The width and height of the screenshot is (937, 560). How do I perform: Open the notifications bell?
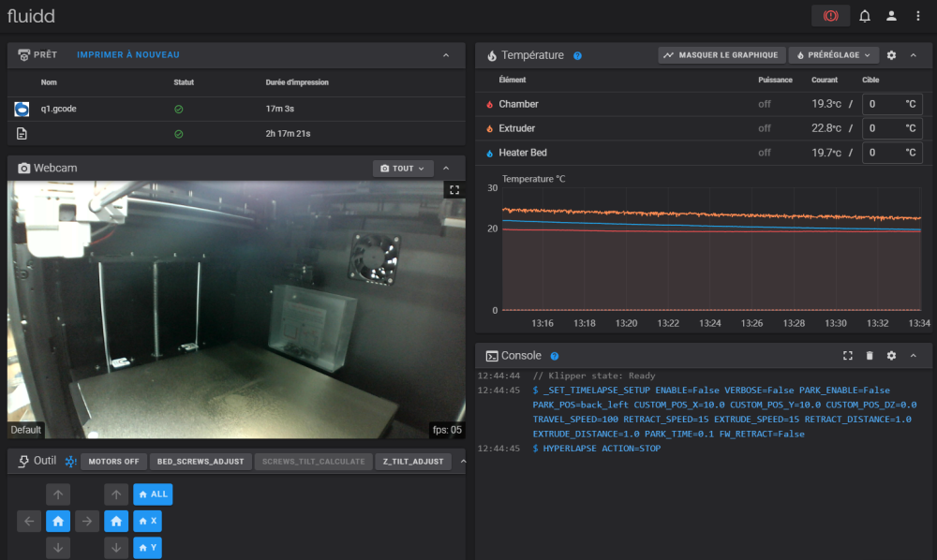click(865, 16)
